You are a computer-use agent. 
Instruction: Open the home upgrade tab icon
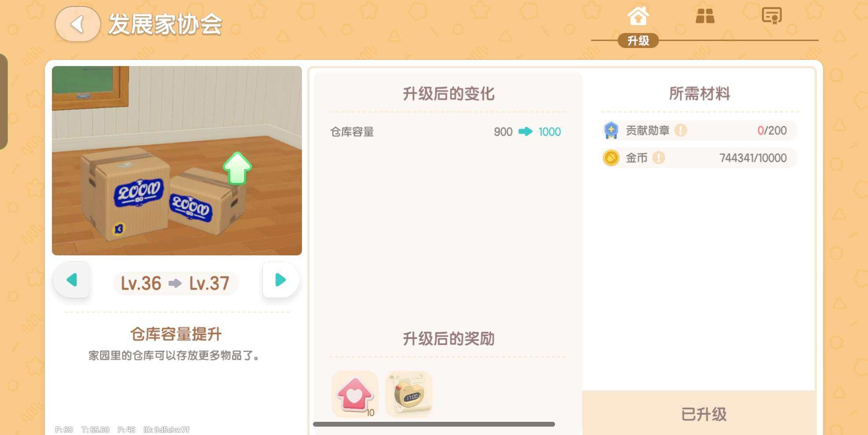[x=638, y=16]
